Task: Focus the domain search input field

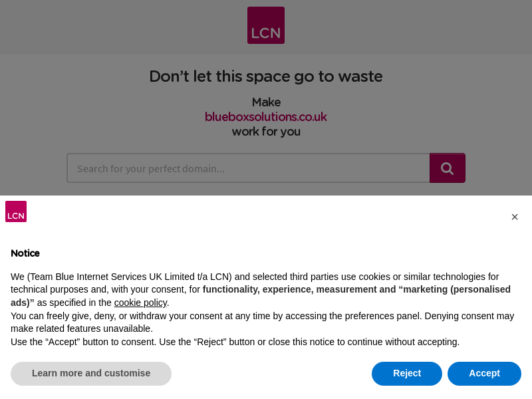Action: (x=248, y=168)
